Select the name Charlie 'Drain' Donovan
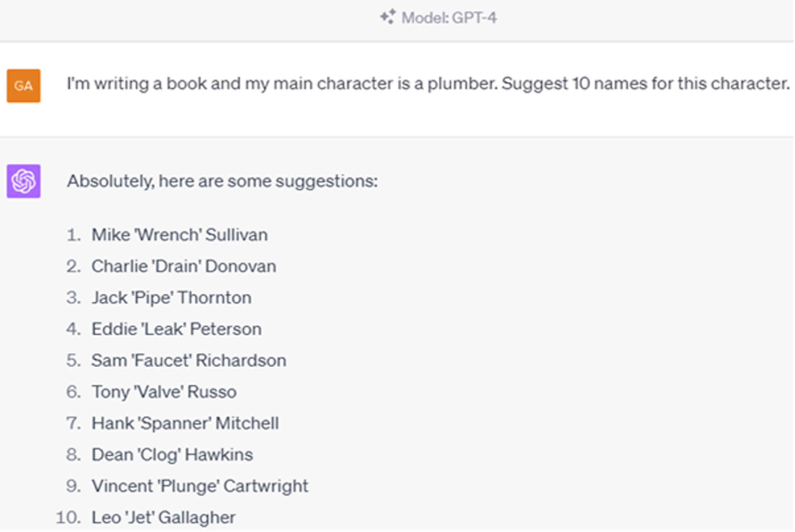The image size is (795, 532). (x=184, y=266)
